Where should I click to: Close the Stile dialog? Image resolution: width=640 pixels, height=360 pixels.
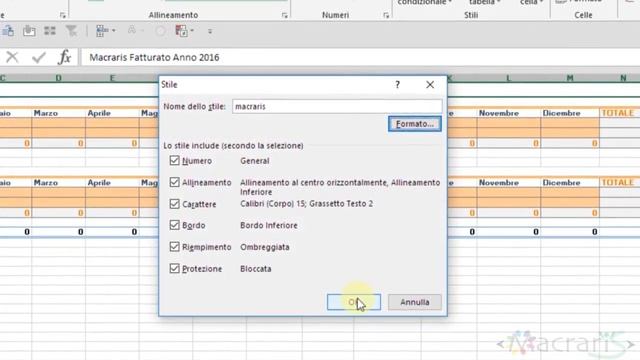430,84
